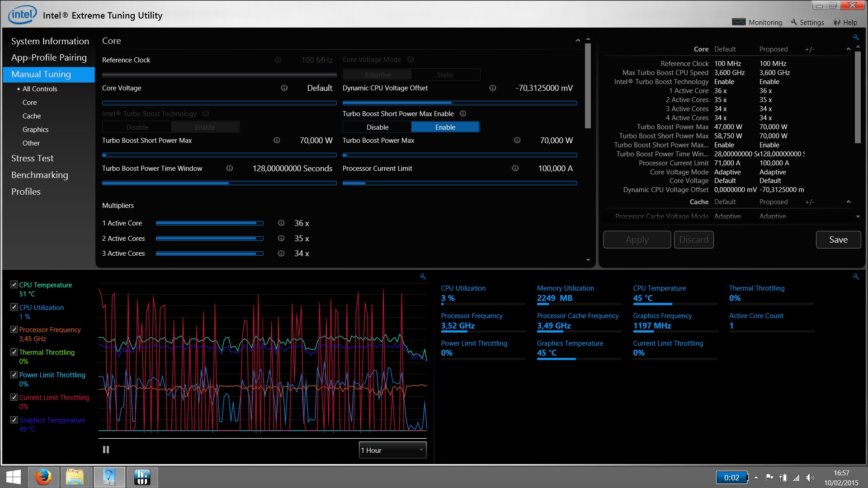The width and height of the screenshot is (868, 488).
Task: Click wrench icon above monitoring stats panel
Action: coord(856,276)
